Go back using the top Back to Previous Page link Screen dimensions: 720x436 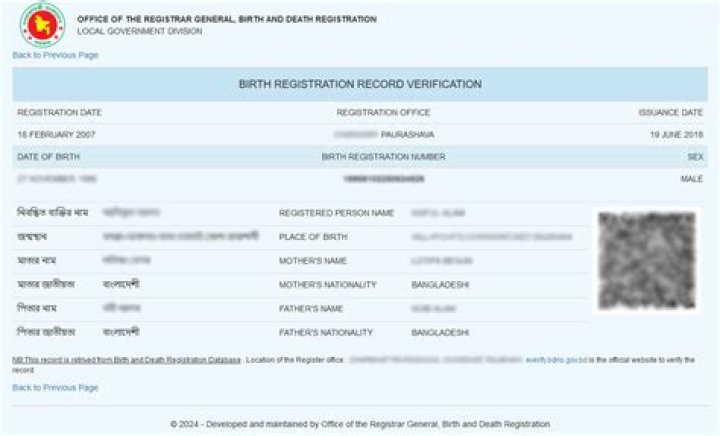click(x=55, y=55)
